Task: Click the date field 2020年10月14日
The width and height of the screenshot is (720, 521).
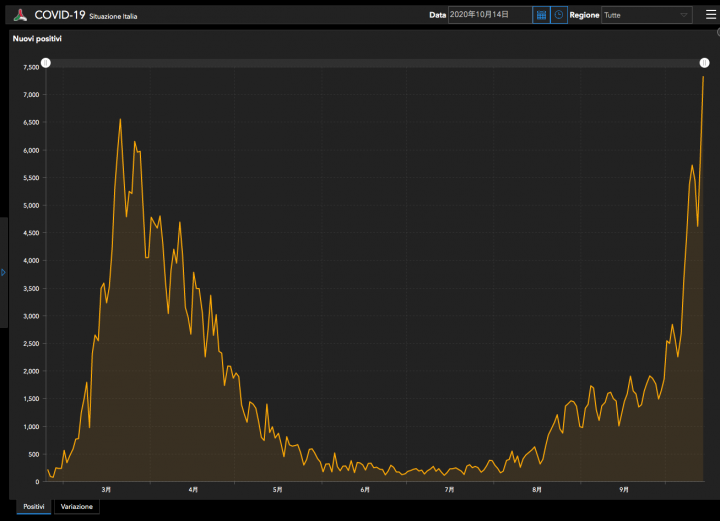Action: [490, 15]
